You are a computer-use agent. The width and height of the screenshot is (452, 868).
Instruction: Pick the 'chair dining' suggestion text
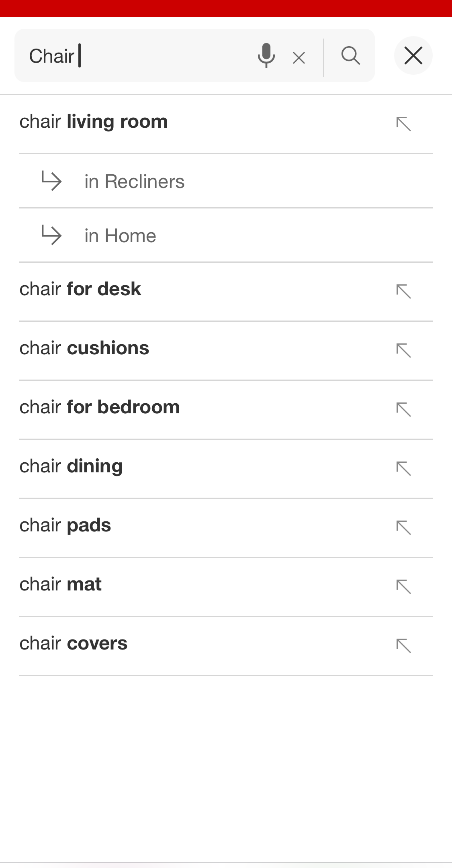point(71,466)
